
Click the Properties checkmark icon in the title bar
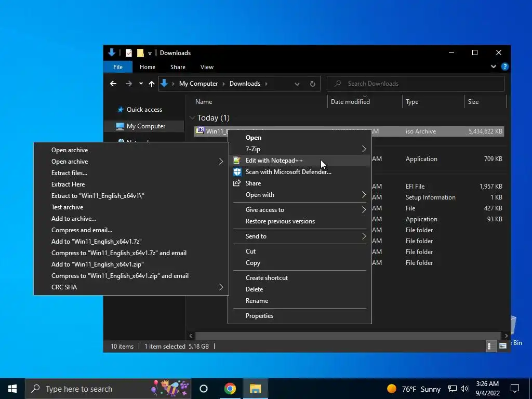129,53
